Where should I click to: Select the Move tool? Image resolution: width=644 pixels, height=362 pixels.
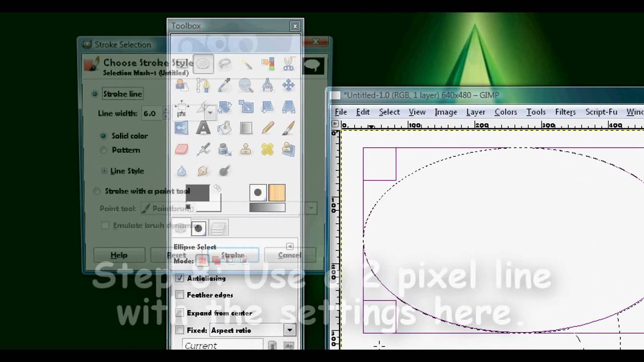(289, 85)
